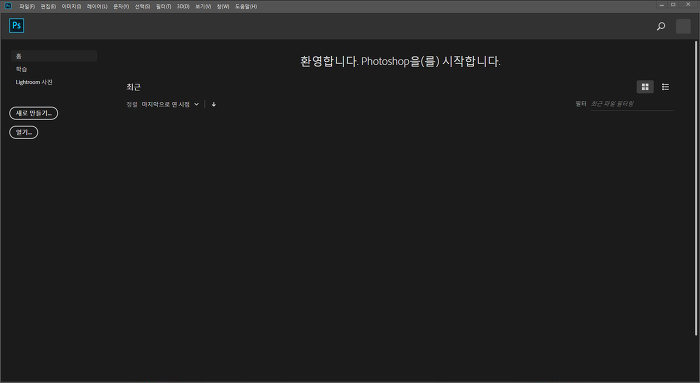Open the 필터(T) menu
This screenshot has width=700, height=383.
coord(163,7)
